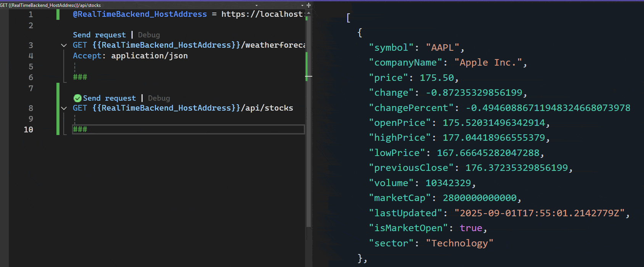Debug the api/stocks request
The width and height of the screenshot is (644, 267).
click(x=159, y=98)
